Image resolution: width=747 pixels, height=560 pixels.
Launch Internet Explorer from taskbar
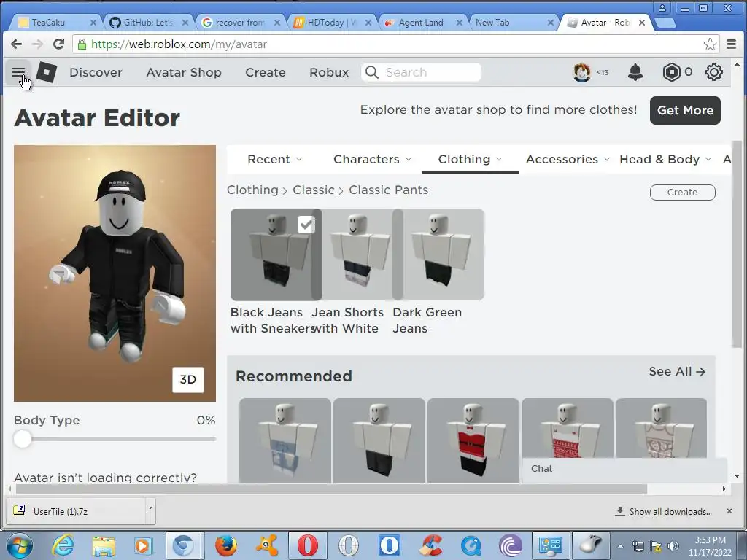(x=63, y=545)
